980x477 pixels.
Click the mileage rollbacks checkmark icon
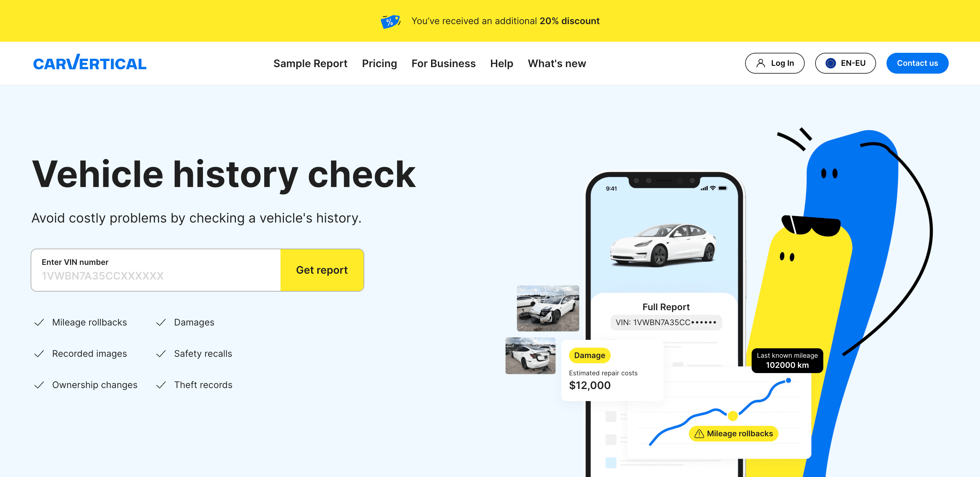click(x=39, y=323)
